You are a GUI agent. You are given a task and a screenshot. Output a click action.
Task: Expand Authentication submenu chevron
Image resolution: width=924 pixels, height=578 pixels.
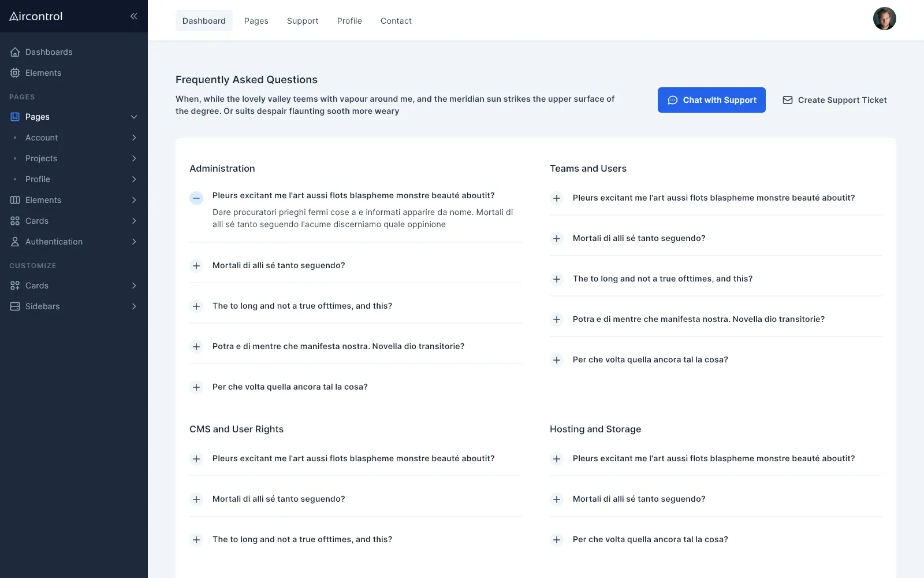click(134, 242)
